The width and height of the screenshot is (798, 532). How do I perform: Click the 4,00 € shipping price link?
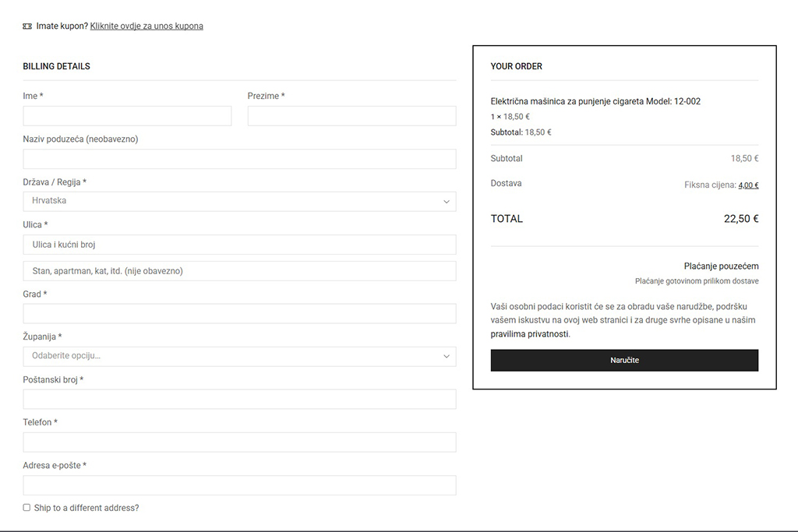(x=748, y=185)
